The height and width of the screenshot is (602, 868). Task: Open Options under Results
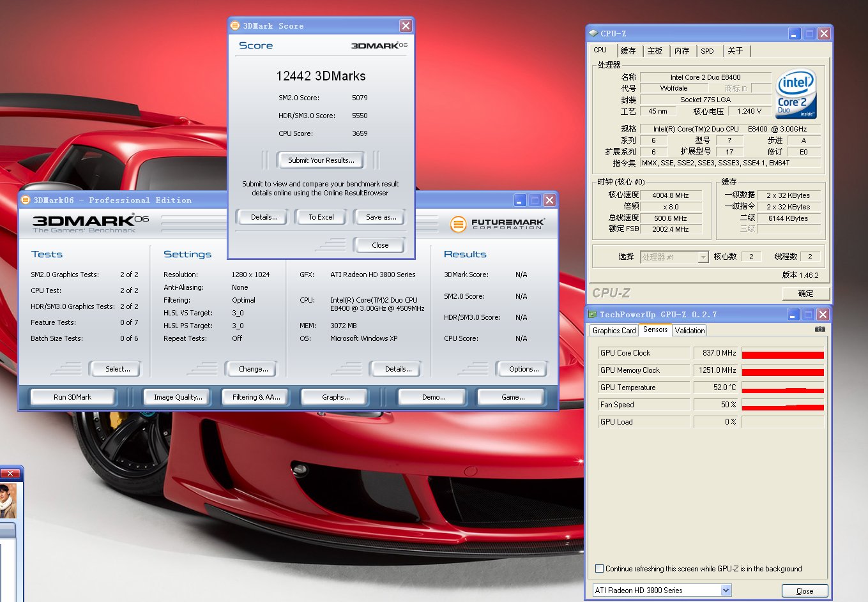(524, 369)
